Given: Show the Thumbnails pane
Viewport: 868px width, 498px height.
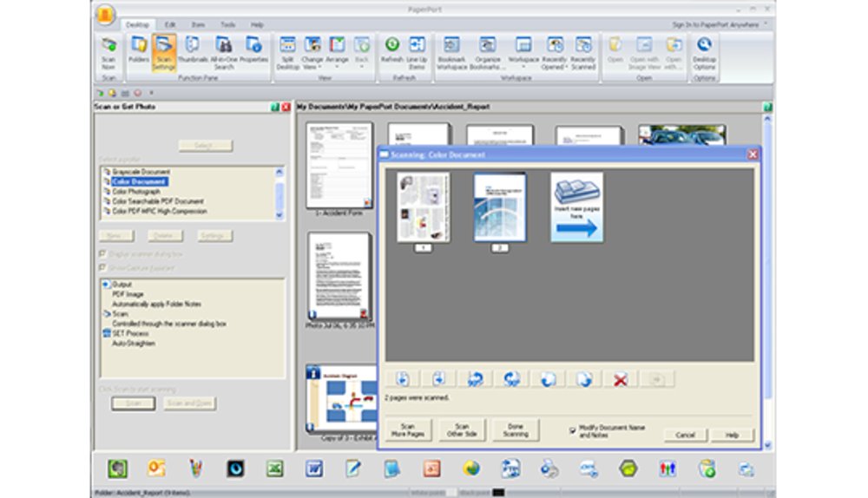Looking at the screenshot, I should click(192, 51).
